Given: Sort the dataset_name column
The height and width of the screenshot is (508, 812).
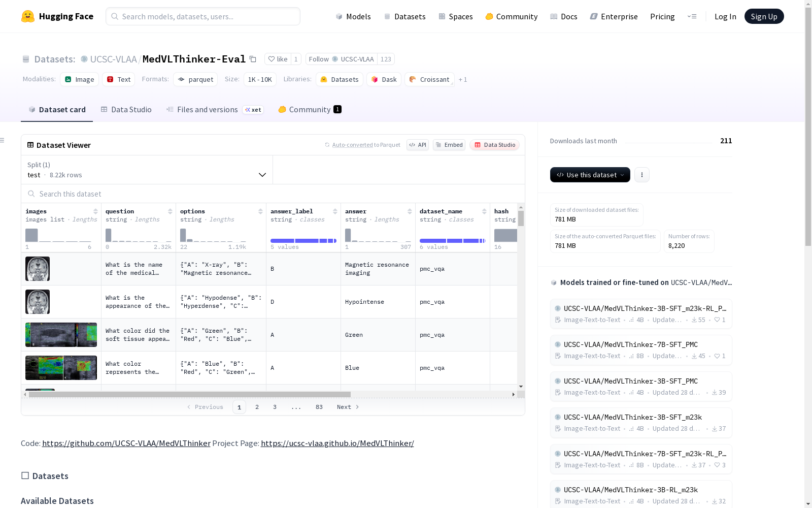Looking at the screenshot, I should point(484,211).
